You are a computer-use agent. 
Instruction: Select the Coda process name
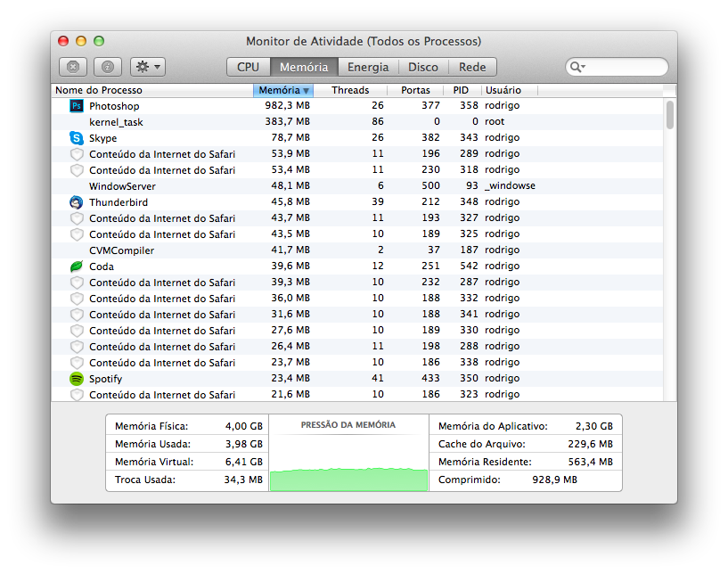click(x=102, y=266)
